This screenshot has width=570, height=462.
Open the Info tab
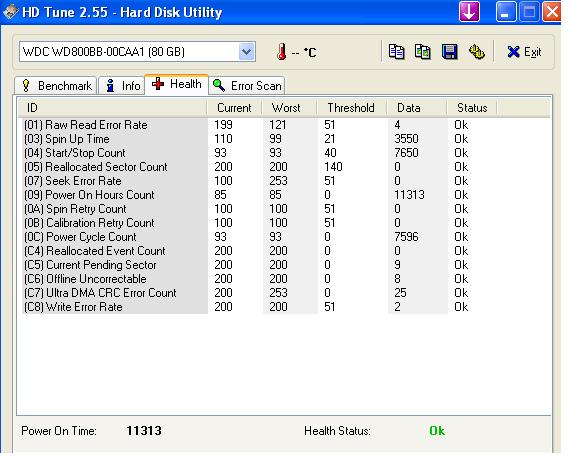click(x=122, y=86)
